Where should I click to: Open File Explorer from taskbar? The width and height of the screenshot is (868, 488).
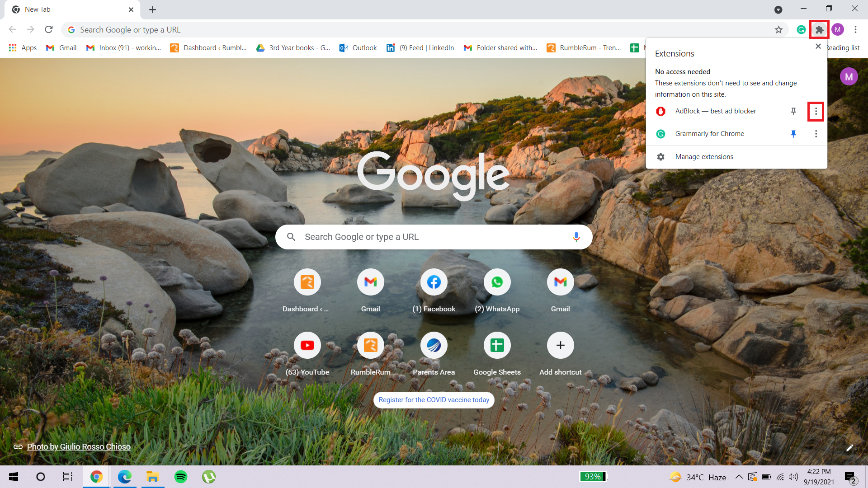(152, 477)
